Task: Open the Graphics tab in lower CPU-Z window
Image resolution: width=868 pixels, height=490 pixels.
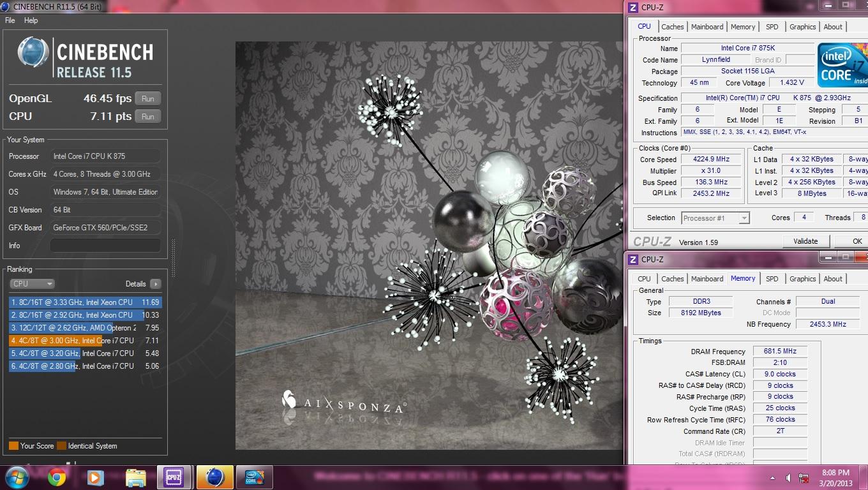Action: point(802,279)
